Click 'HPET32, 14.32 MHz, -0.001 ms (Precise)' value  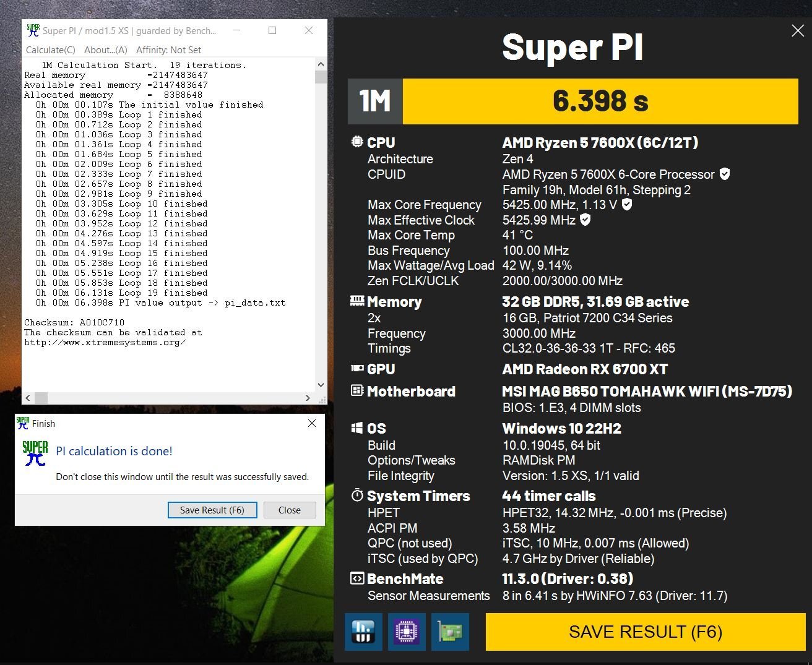click(615, 513)
